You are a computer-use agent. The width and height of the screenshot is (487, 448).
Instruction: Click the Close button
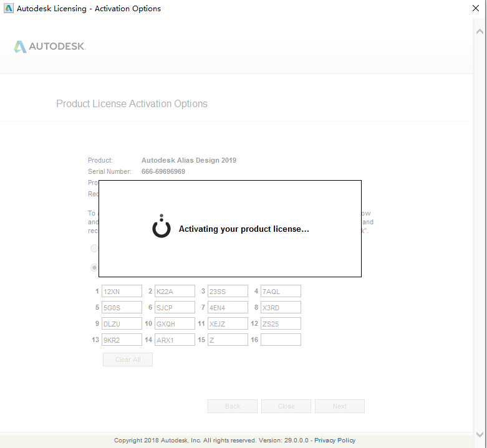tap(286, 406)
